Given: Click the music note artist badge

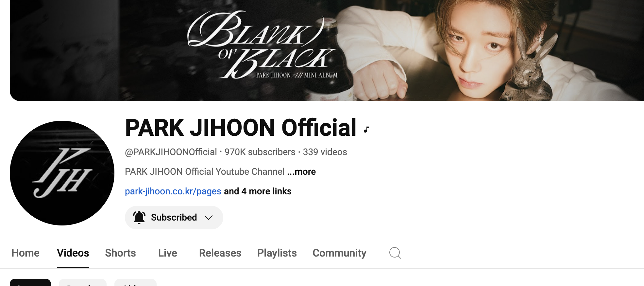Looking at the screenshot, I should (x=366, y=130).
